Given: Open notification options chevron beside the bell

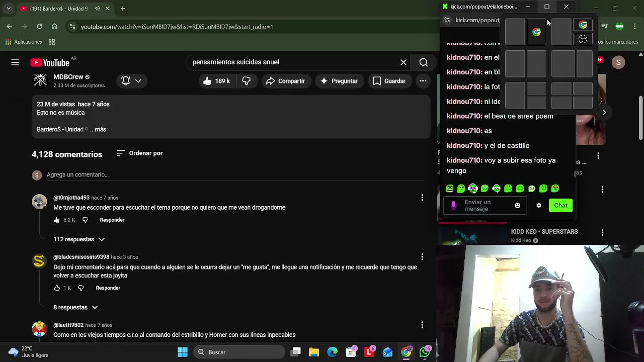Looking at the screenshot, I should click(x=138, y=80).
